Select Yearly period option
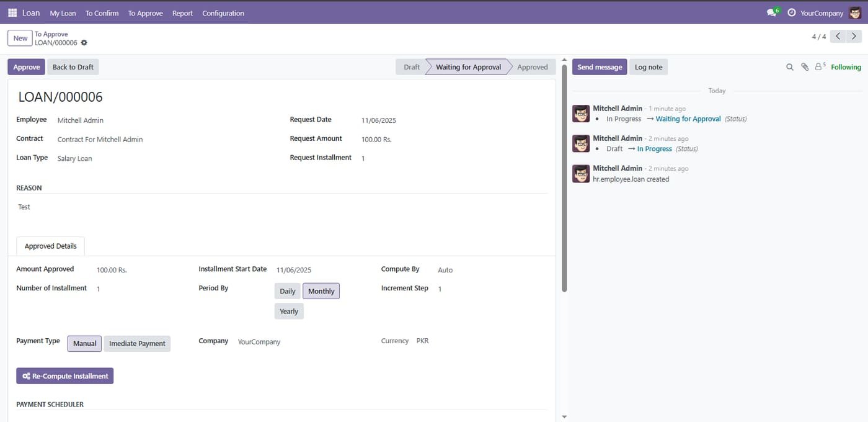This screenshot has height=422, width=868. tap(289, 312)
